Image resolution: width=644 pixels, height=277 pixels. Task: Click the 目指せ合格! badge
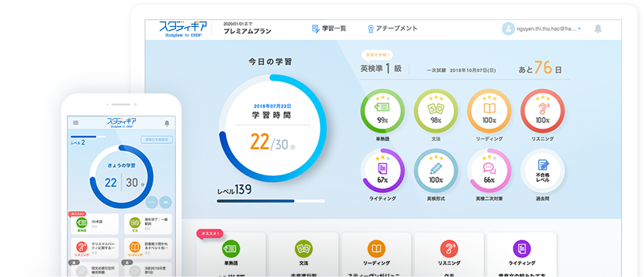tap(377, 55)
